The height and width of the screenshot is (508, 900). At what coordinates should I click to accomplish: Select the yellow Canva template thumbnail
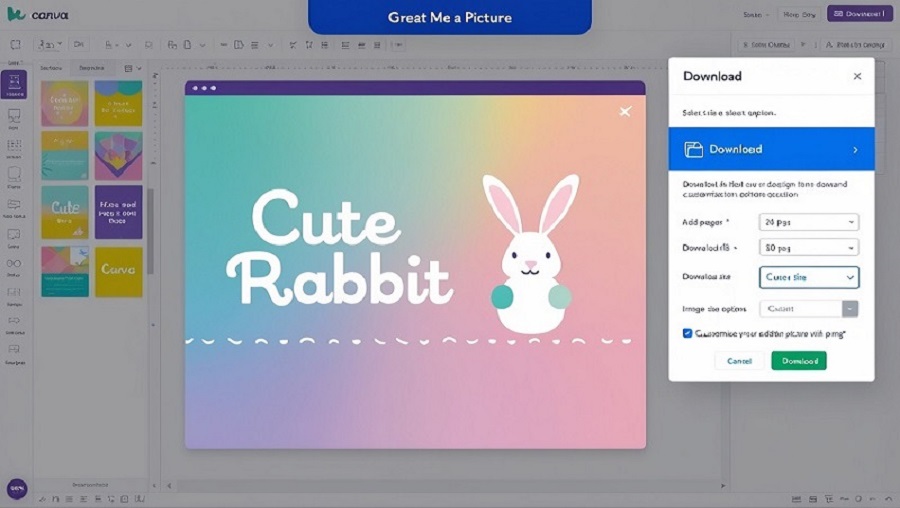[x=119, y=272]
